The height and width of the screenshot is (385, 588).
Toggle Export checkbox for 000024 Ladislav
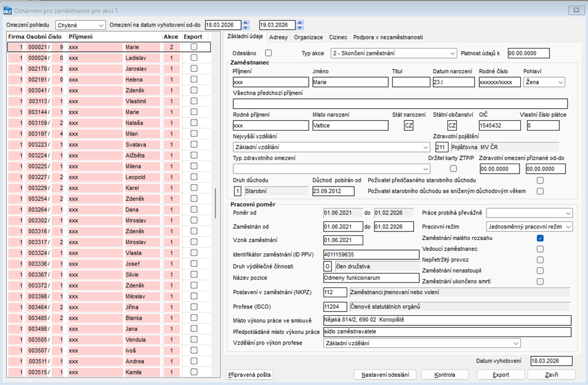point(194,58)
